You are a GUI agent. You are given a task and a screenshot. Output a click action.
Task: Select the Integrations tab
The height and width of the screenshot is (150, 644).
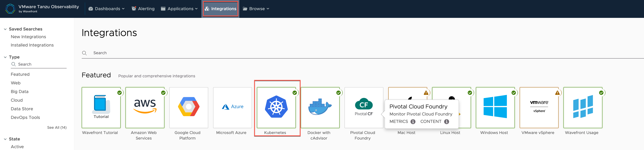220,9
